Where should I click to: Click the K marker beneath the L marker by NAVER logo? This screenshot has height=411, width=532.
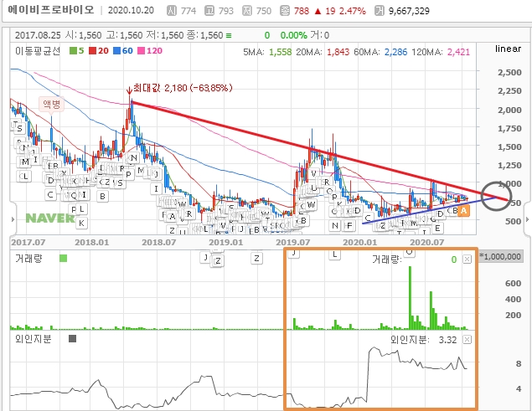tap(81, 223)
